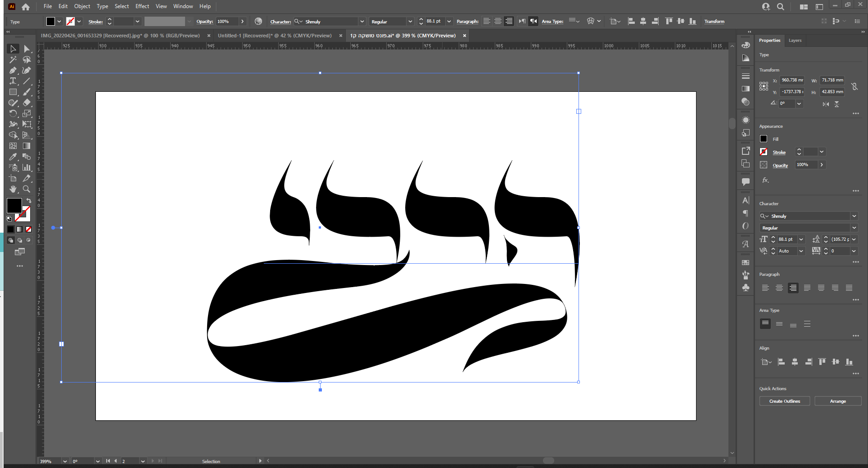Open the Character panel link in control bar

click(280, 22)
